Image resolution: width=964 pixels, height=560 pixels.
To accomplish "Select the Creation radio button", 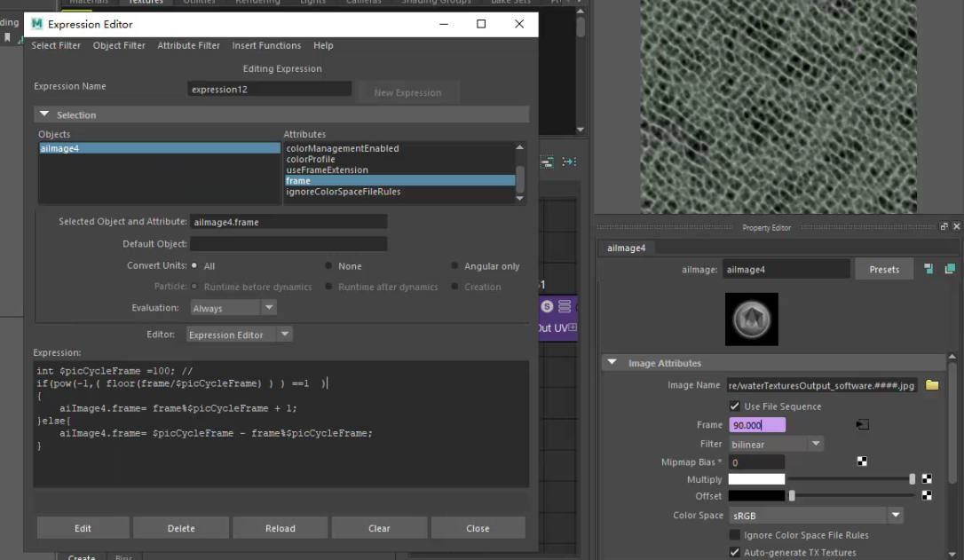I will click(454, 287).
